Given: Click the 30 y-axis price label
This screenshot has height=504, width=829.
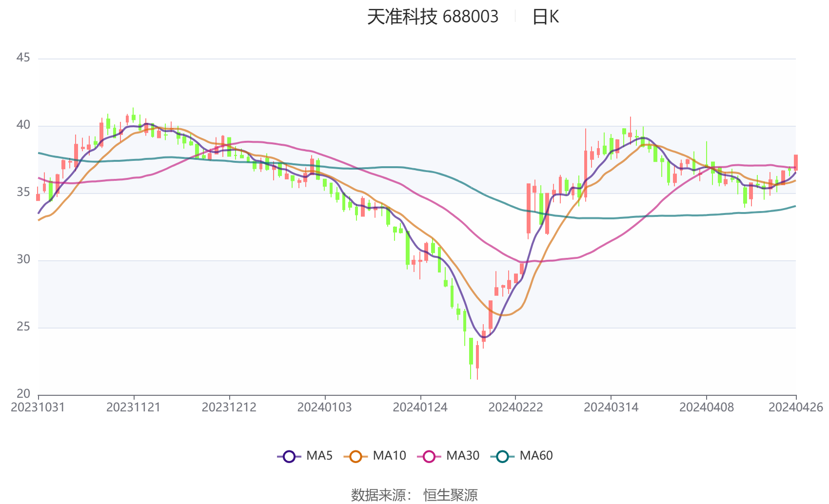Looking at the screenshot, I should [x=23, y=260].
